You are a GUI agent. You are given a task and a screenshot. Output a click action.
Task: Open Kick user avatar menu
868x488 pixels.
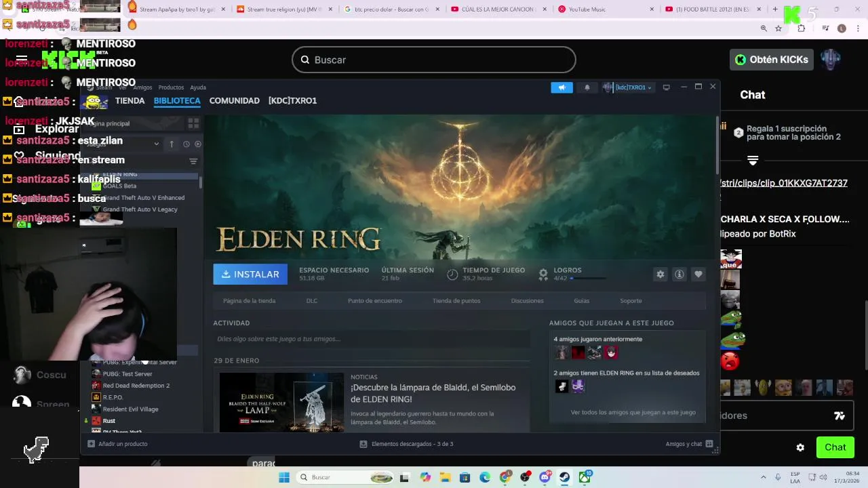831,60
